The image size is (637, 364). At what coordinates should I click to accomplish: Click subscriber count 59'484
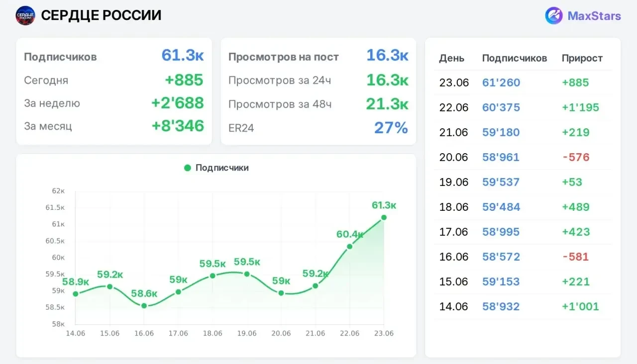[x=501, y=207]
